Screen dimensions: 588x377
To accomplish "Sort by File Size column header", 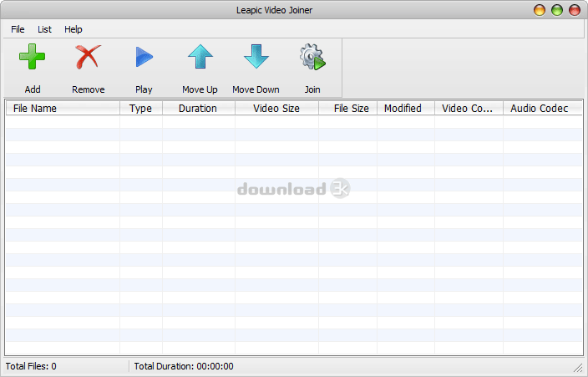I will tap(347, 109).
